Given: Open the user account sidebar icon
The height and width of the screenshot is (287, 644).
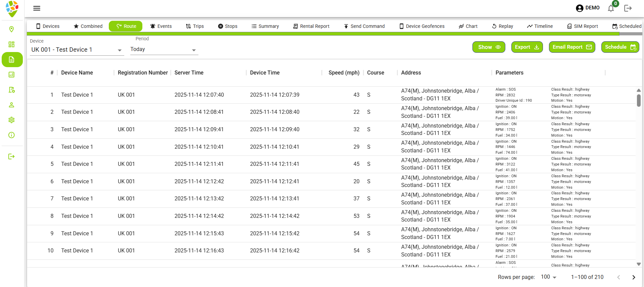Looking at the screenshot, I should click(x=11, y=105).
